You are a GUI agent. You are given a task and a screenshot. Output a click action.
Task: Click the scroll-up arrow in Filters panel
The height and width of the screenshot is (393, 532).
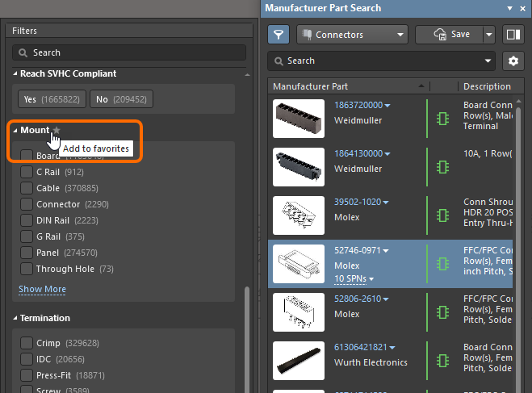pyautogui.click(x=247, y=74)
